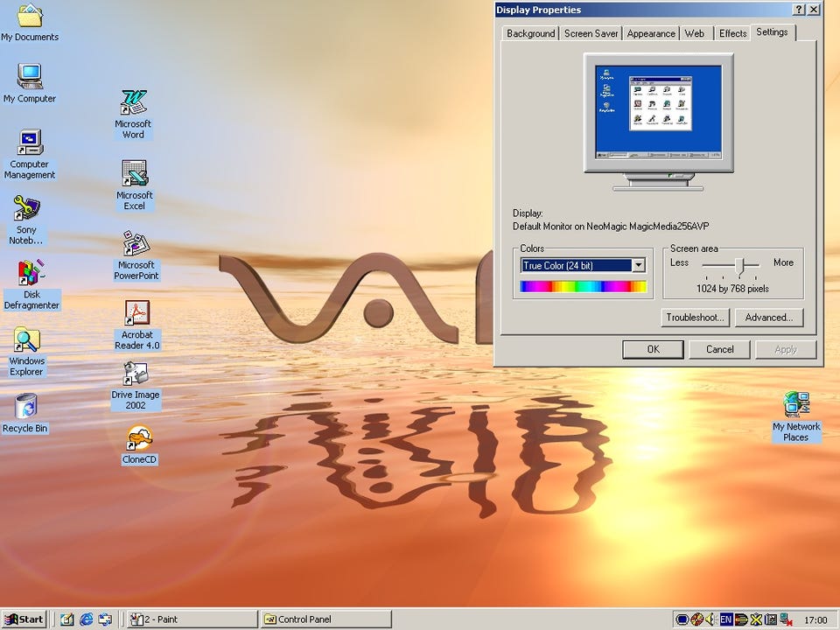Click the 17:00 taskbar clock
Screen dimensions: 840x630
815,619
